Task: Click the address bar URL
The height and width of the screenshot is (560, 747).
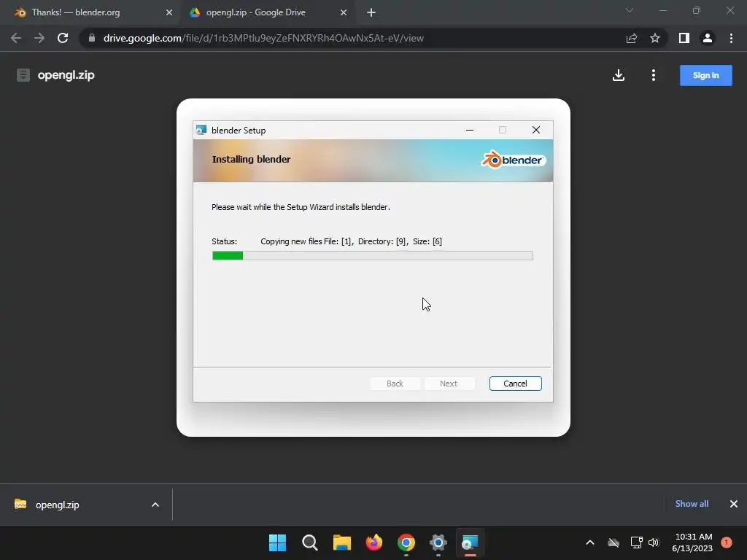Action: pos(263,38)
